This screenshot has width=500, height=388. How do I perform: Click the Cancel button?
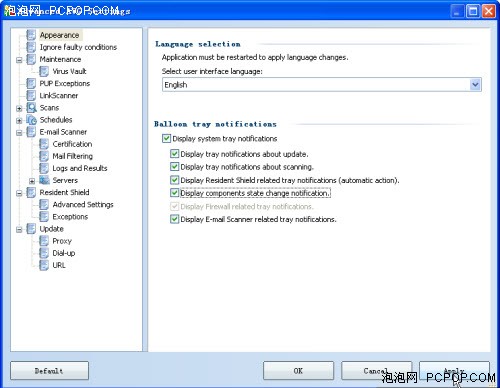pyautogui.click(x=376, y=371)
